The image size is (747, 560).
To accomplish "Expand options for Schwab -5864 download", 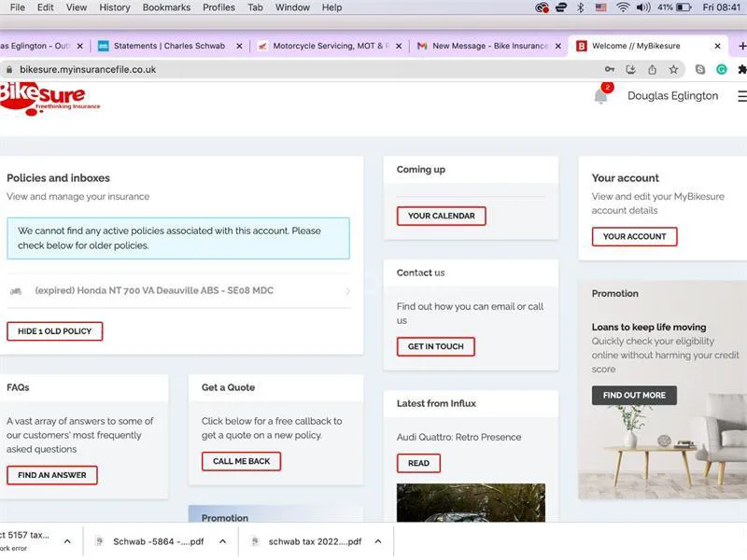I will (222, 541).
